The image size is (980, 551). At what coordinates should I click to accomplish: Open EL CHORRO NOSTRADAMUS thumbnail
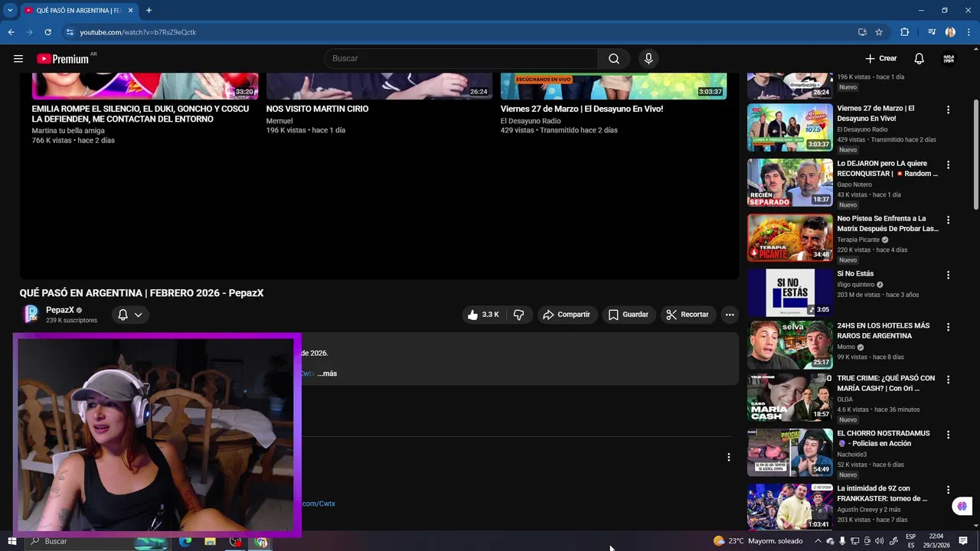tap(790, 452)
